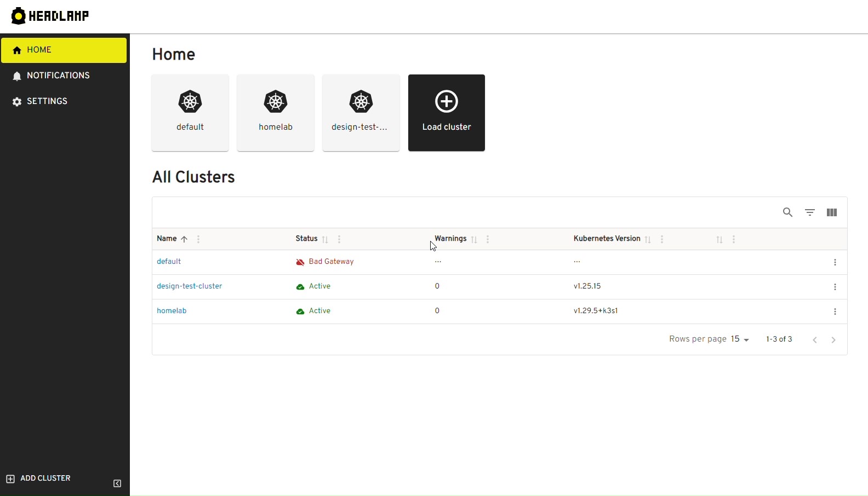Toggle sort on the Status column
The height and width of the screenshot is (496, 868).
click(325, 240)
